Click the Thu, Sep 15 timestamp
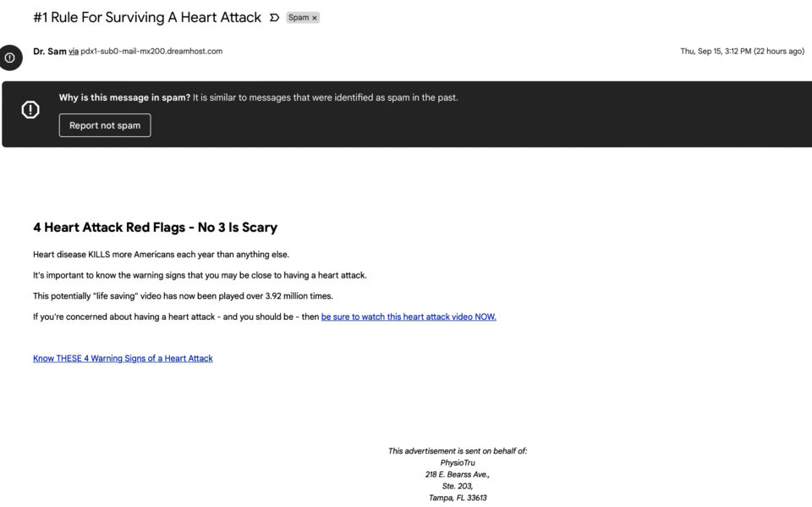 tap(742, 52)
